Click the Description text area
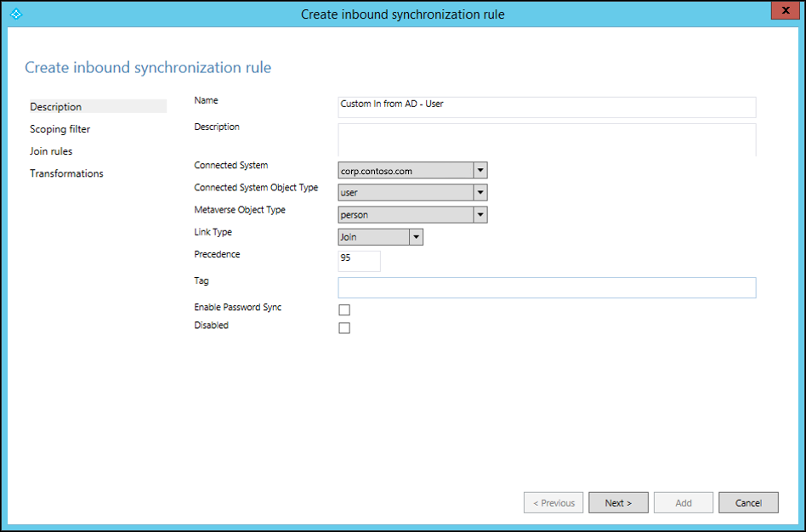 [548, 139]
